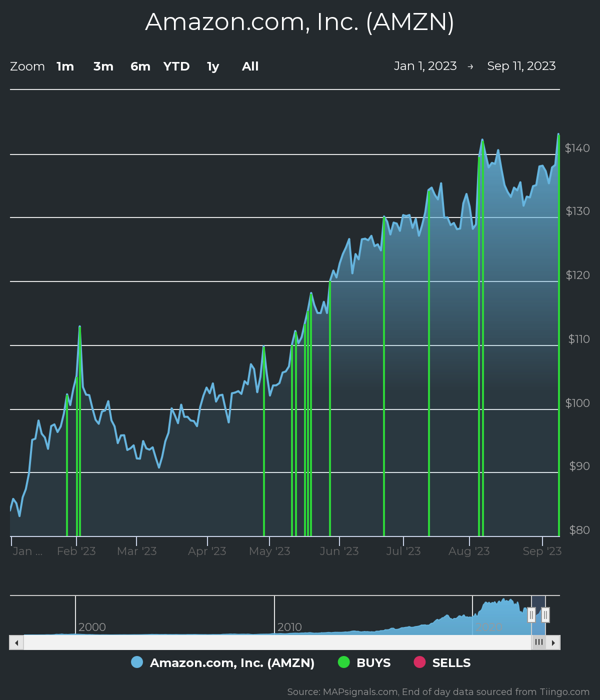Click the 'Jun '23' axis label
This screenshot has width=600, height=700.
click(x=339, y=551)
